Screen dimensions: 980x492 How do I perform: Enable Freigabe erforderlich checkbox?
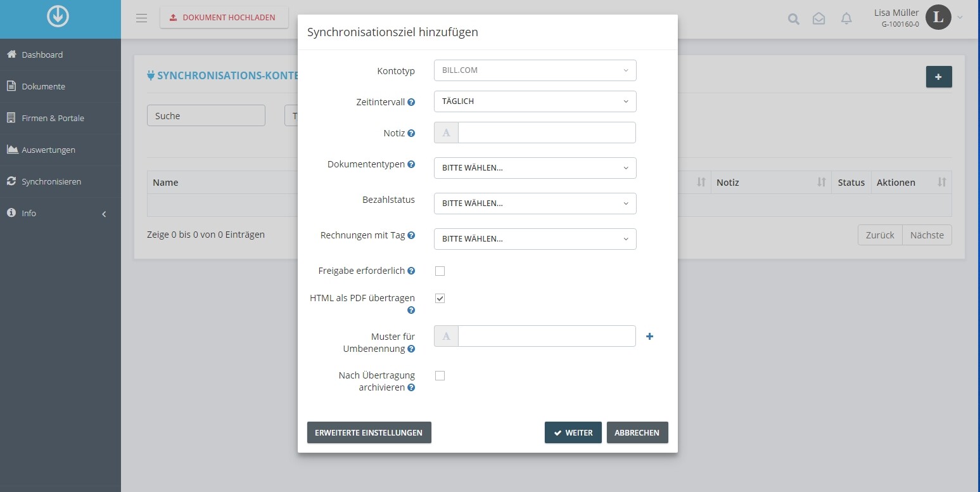tap(440, 271)
